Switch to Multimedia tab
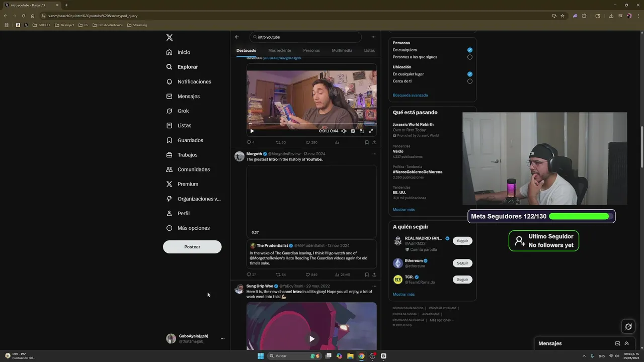The height and width of the screenshot is (362, 644). (342, 50)
